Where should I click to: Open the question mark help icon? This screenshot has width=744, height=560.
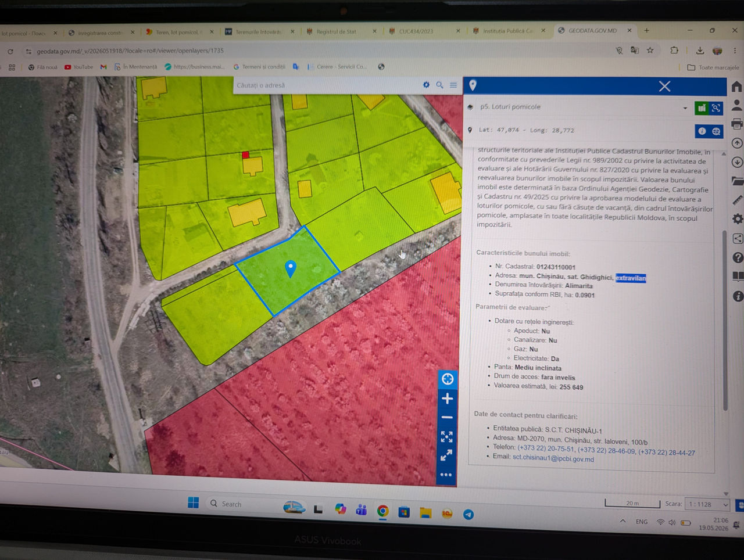click(x=738, y=257)
